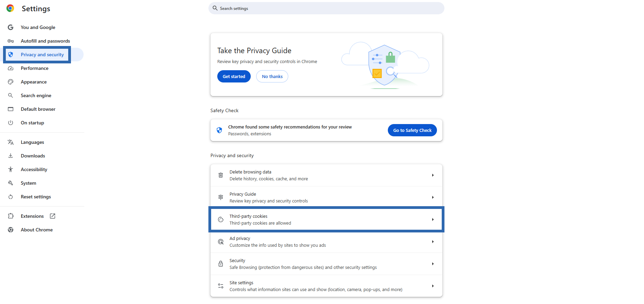
Task: Open You and Google settings
Action: coord(38,27)
